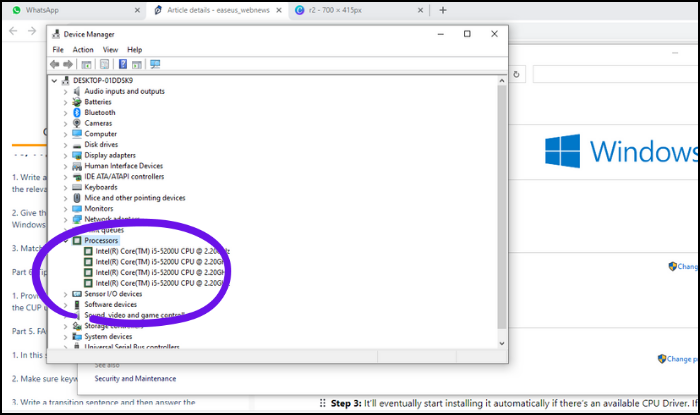Image resolution: width=700 pixels, height=415 pixels.
Task: Open the Help menu
Action: 134,50
